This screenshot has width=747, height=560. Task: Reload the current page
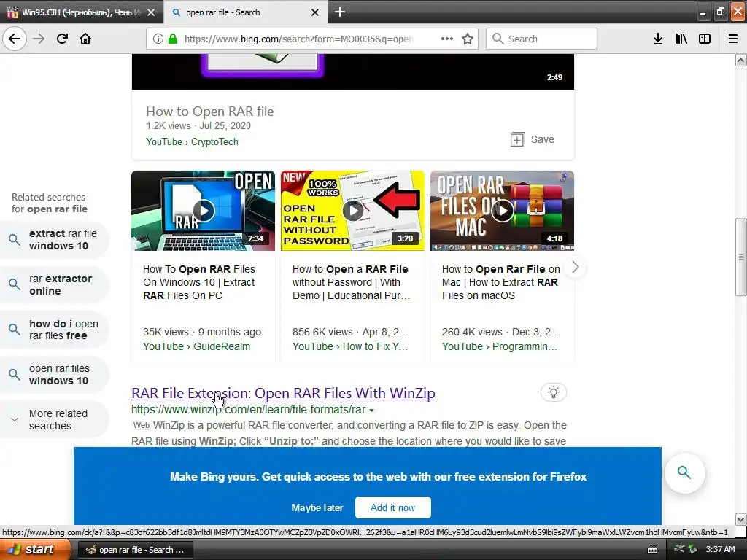[x=62, y=39]
